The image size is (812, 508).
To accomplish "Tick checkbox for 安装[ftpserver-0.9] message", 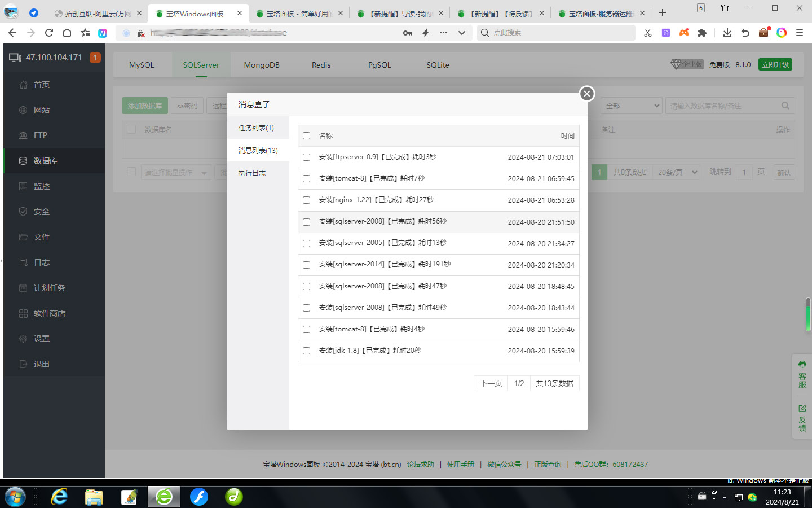I will tap(307, 157).
